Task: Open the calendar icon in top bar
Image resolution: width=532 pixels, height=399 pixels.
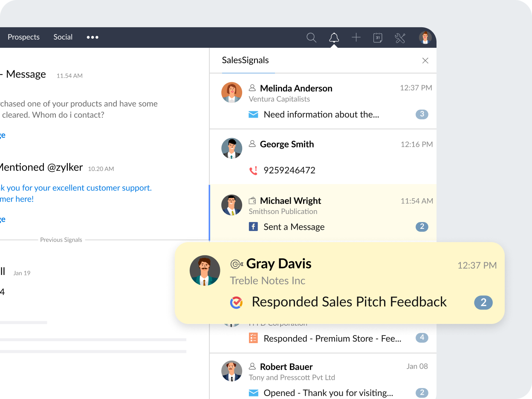Action: 378,38
